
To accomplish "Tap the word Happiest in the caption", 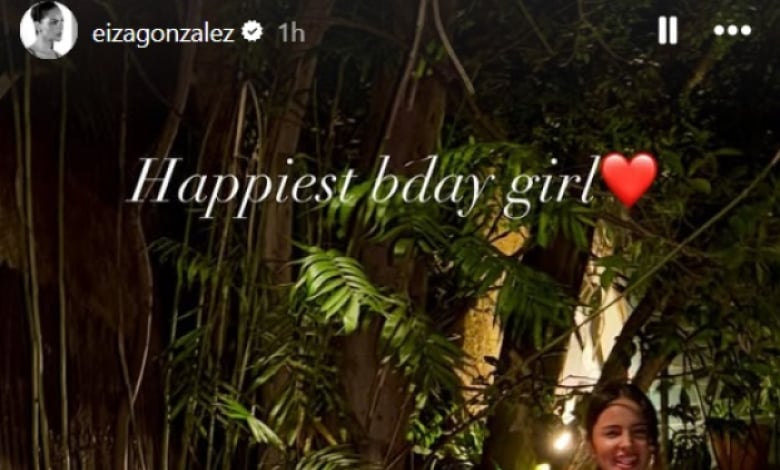I will pos(243,186).
